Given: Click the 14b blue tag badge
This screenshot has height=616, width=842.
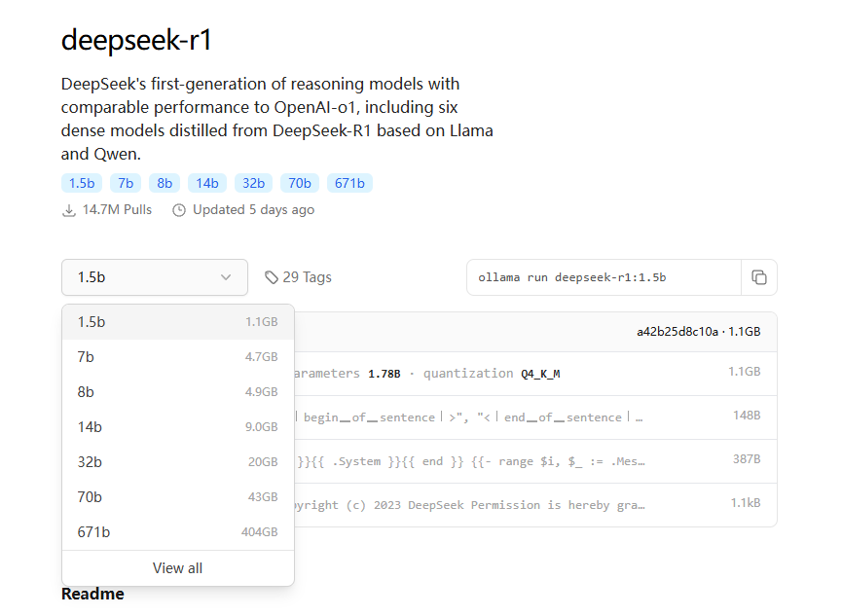Looking at the screenshot, I should [206, 183].
